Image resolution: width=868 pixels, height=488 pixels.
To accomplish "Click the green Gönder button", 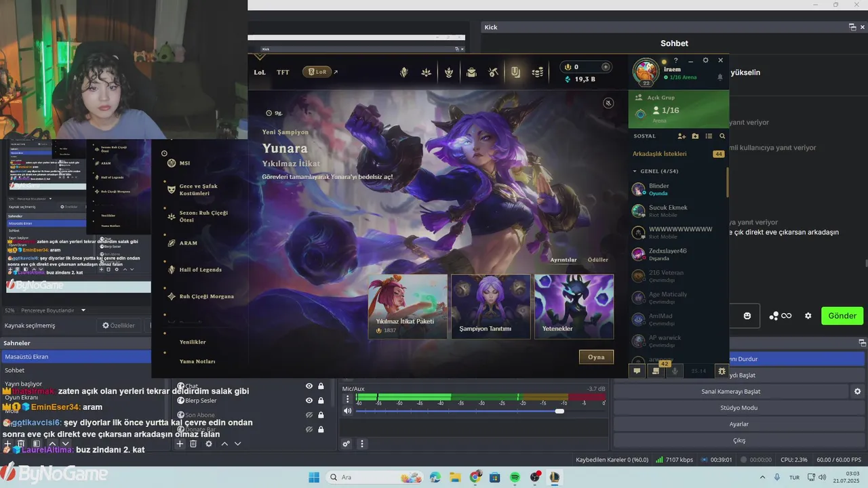I will [x=842, y=316].
